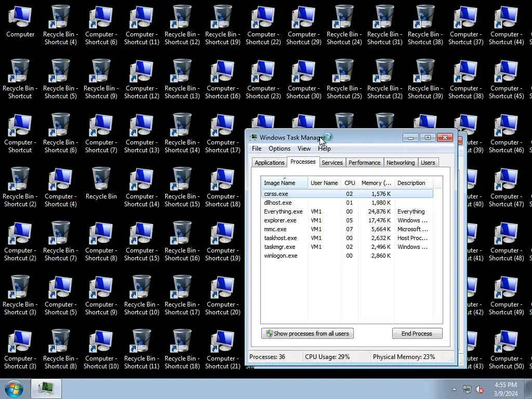Click Recycle Bin - Shortcut (12) icon

coord(182,24)
